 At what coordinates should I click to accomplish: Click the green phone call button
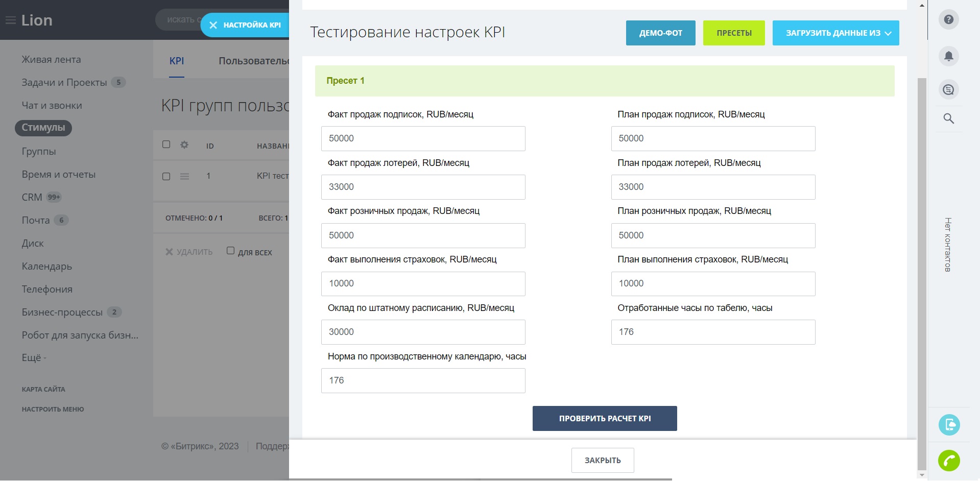pyautogui.click(x=948, y=461)
